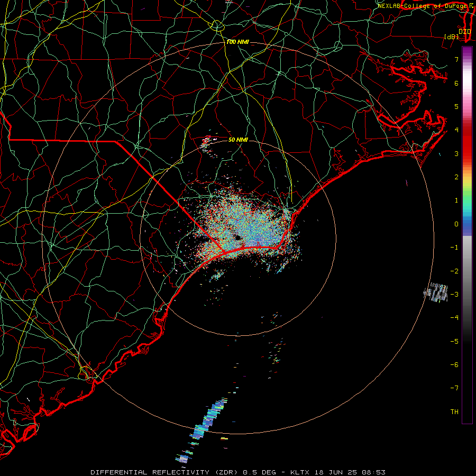Click the dark radar-site hole inside the main echo
The height and width of the screenshot is (476, 476).
click(x=238, y=237)
